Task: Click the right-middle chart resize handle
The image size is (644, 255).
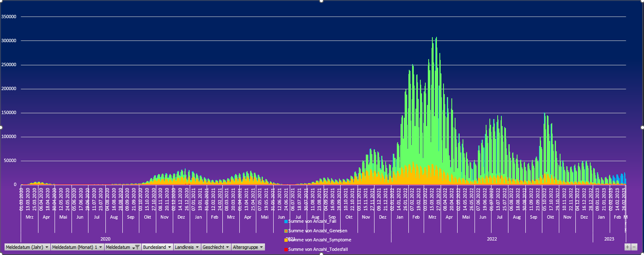Action: 642,127
